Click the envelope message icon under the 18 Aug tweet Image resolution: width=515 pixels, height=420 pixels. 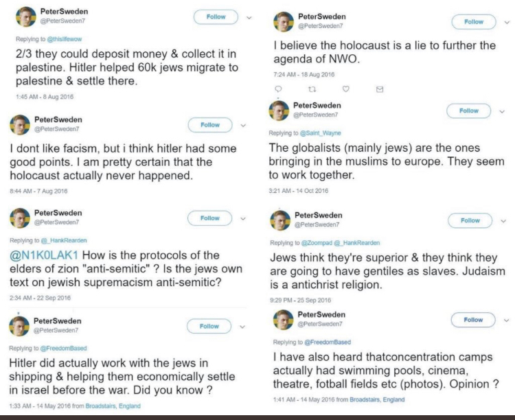380,89
